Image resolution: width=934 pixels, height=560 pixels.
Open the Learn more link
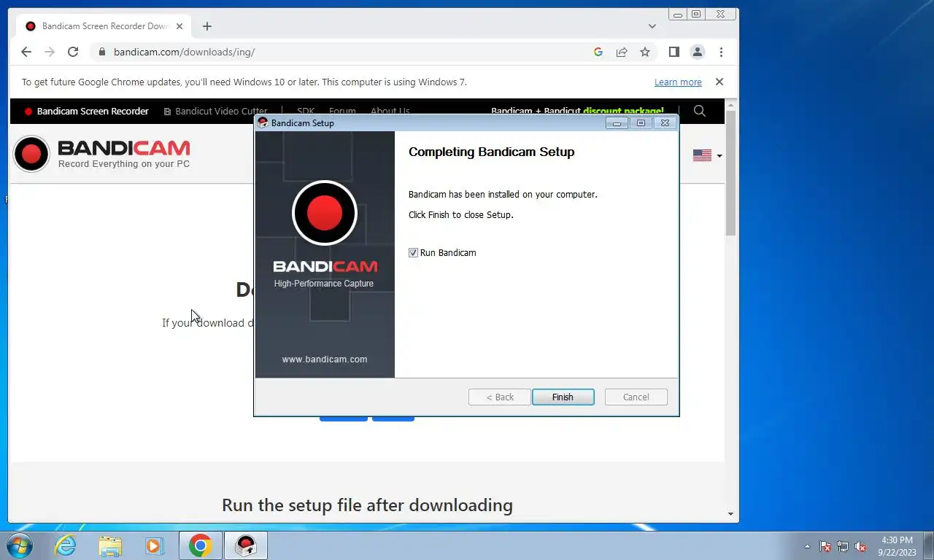tap(678, 82)
